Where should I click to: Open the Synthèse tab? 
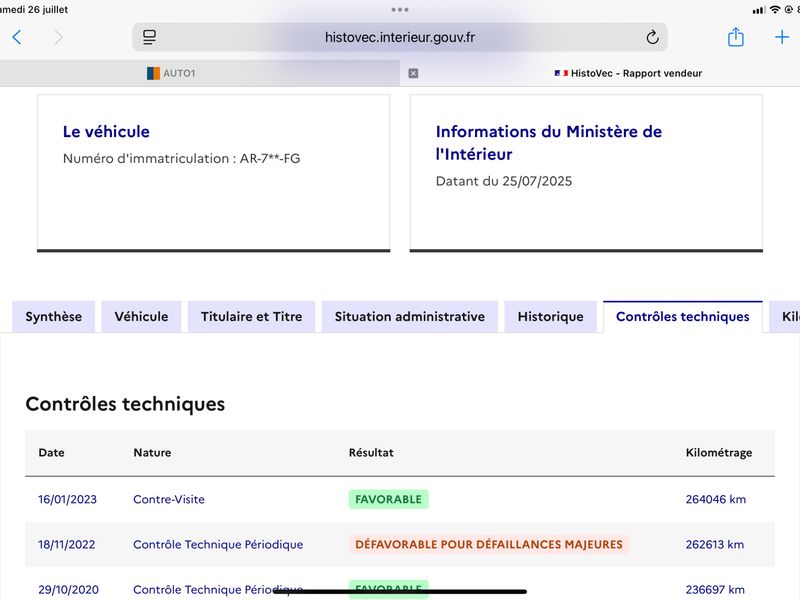click(x=54, y=317)
